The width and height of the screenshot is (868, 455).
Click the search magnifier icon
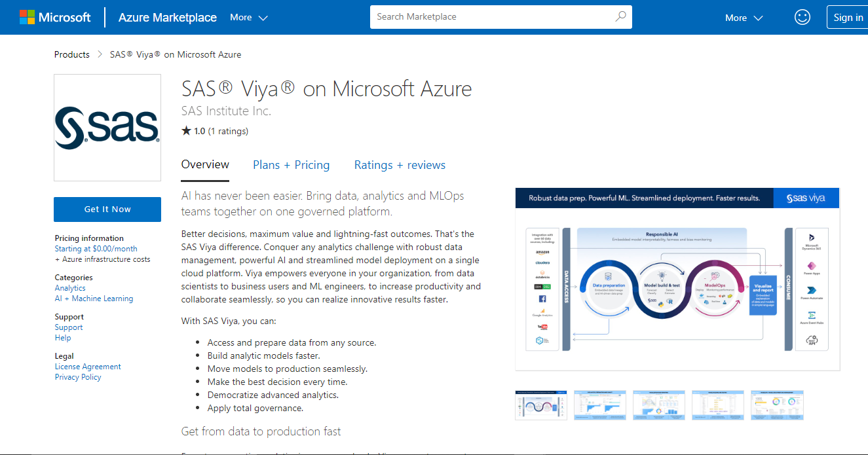620,17
